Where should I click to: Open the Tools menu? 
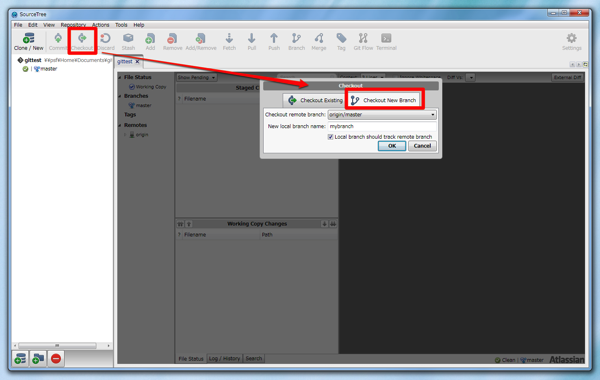[121, 25]
